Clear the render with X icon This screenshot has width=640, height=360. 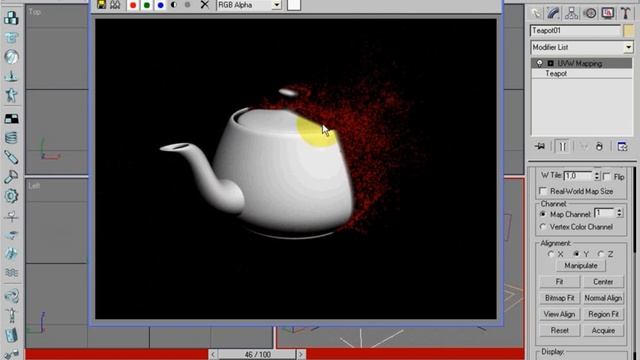[x=204, y=5]
